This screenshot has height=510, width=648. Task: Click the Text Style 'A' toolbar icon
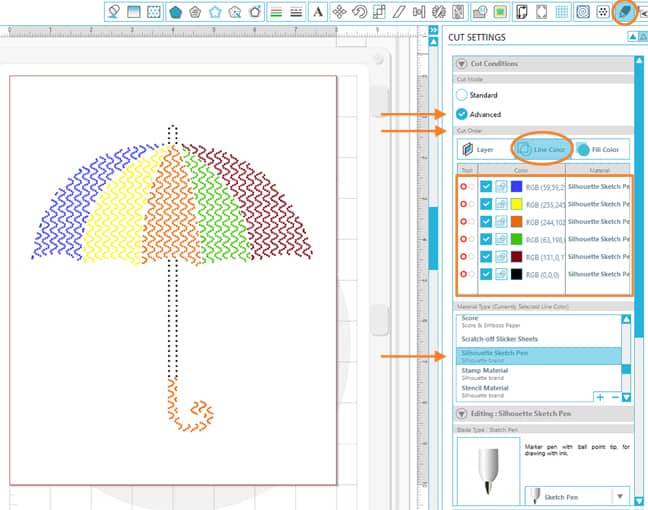(x=318, y=12)
